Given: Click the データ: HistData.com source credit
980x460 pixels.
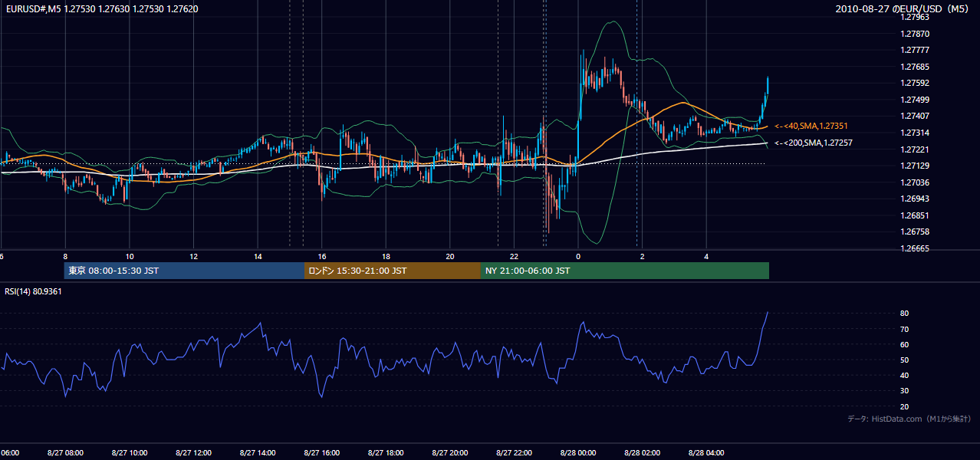Looking at the screenshot, I should pos(909,419).
